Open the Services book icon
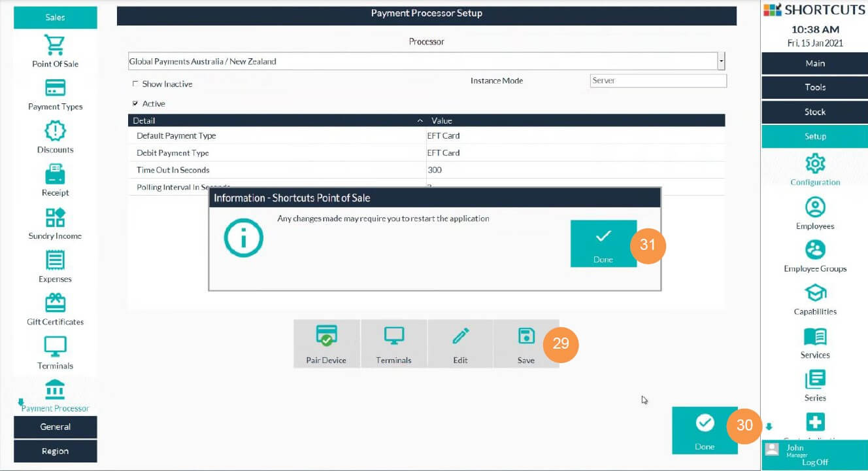The image size is (868, 471). (815, 336)
